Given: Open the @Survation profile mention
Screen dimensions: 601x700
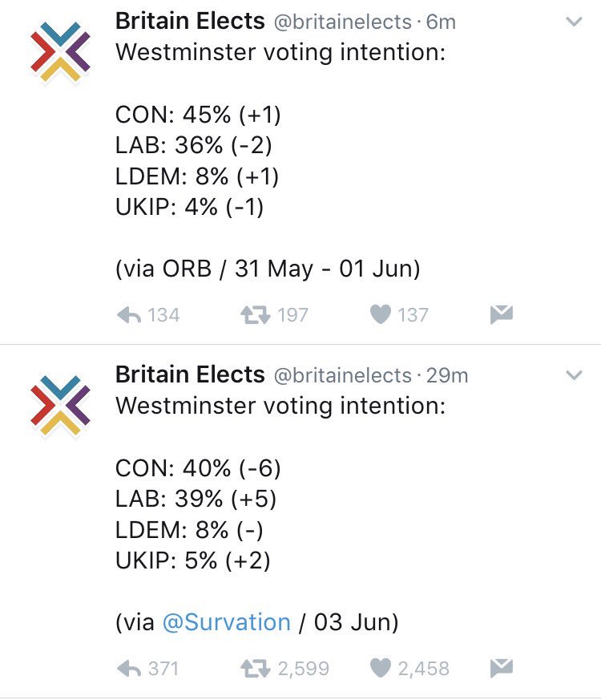Looking at the screenshot, I should 226,622.
